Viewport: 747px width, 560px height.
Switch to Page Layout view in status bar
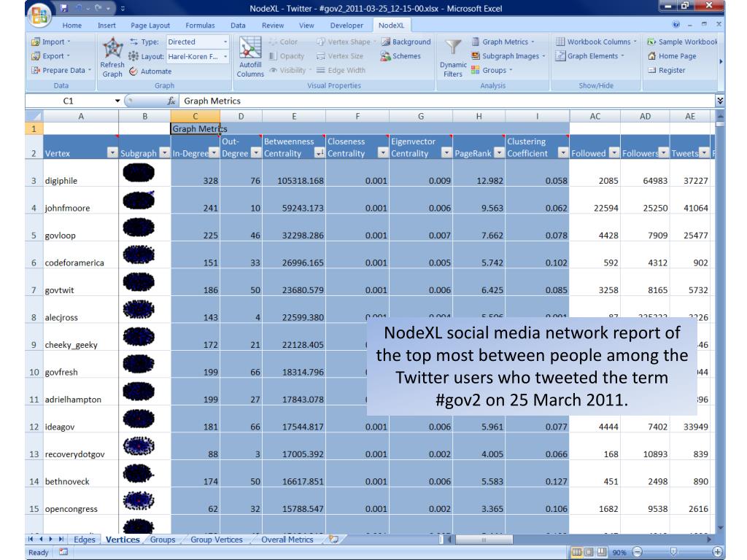pos(589,552)
